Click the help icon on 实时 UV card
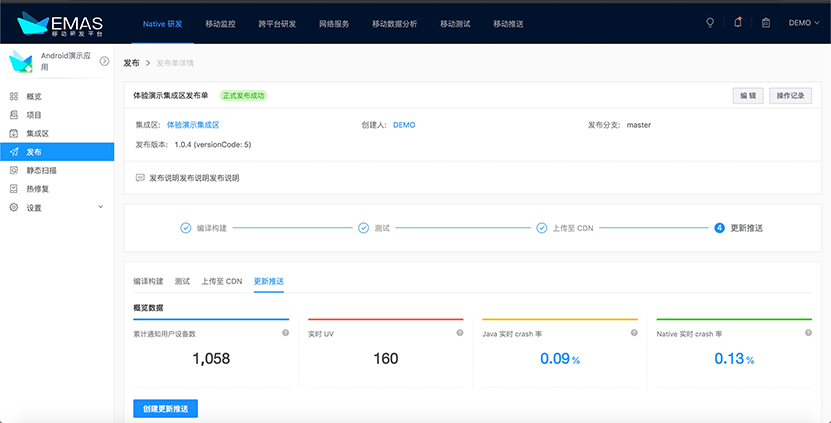The image size is (831, 423). point(460,333)
